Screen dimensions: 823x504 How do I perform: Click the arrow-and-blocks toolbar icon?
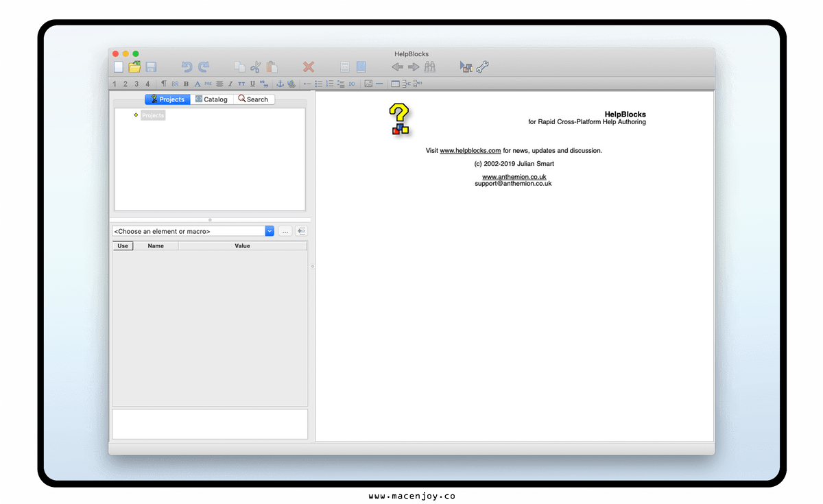466,67
